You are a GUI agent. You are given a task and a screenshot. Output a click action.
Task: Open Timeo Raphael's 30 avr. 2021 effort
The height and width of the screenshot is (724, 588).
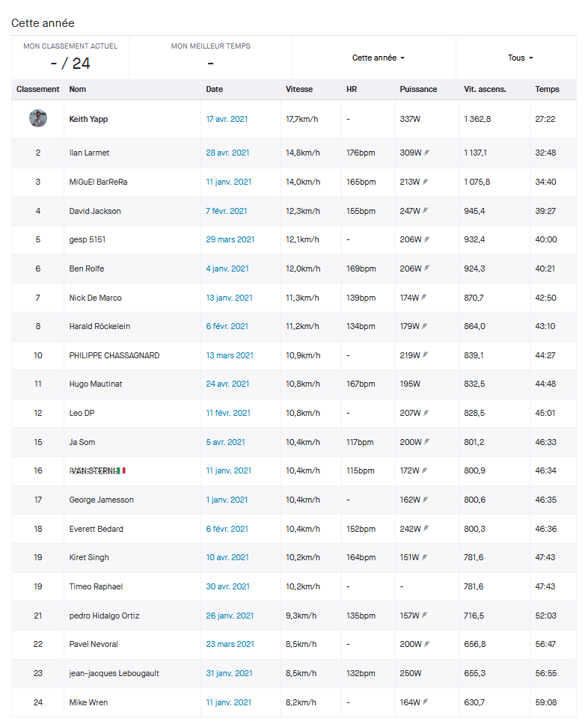click(227, 586)
